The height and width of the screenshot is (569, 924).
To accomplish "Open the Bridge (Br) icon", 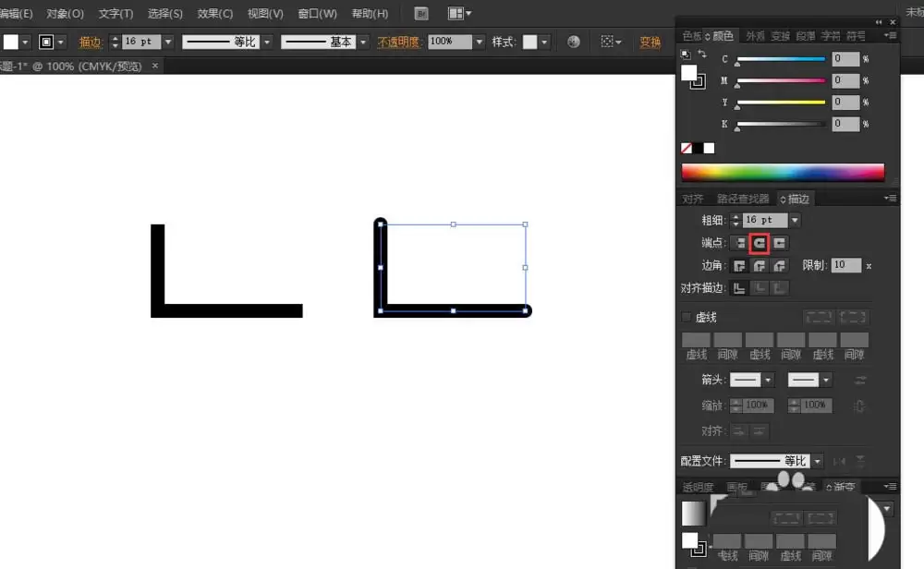I will coord(421,14).
